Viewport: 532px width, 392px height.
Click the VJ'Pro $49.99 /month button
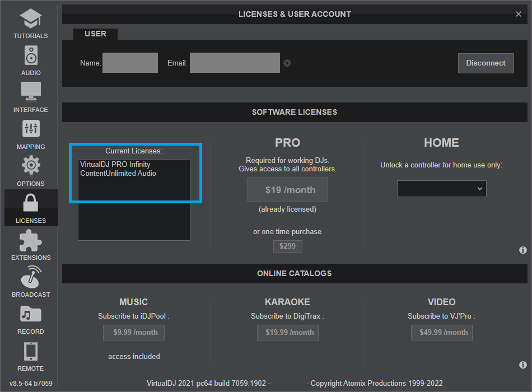pos(442,333)
